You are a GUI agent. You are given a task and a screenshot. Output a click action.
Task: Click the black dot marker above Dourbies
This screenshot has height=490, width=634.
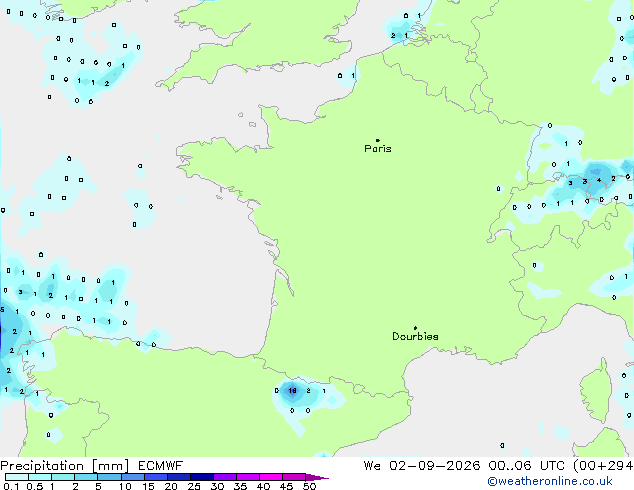pos(415,328)
